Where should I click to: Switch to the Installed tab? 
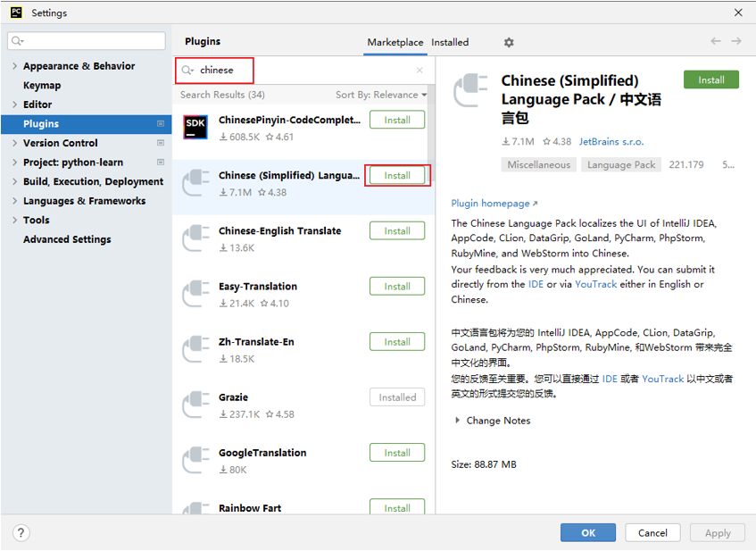tap(450, 42)
